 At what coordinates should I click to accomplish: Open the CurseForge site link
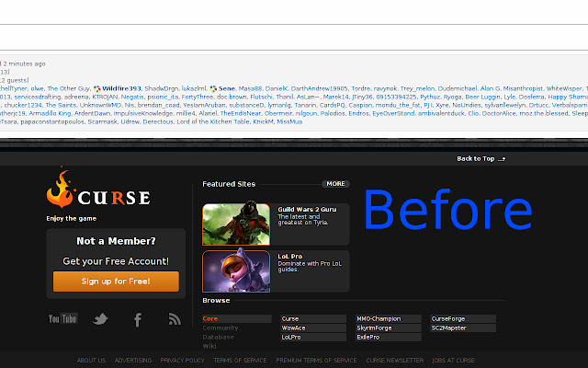463,319
